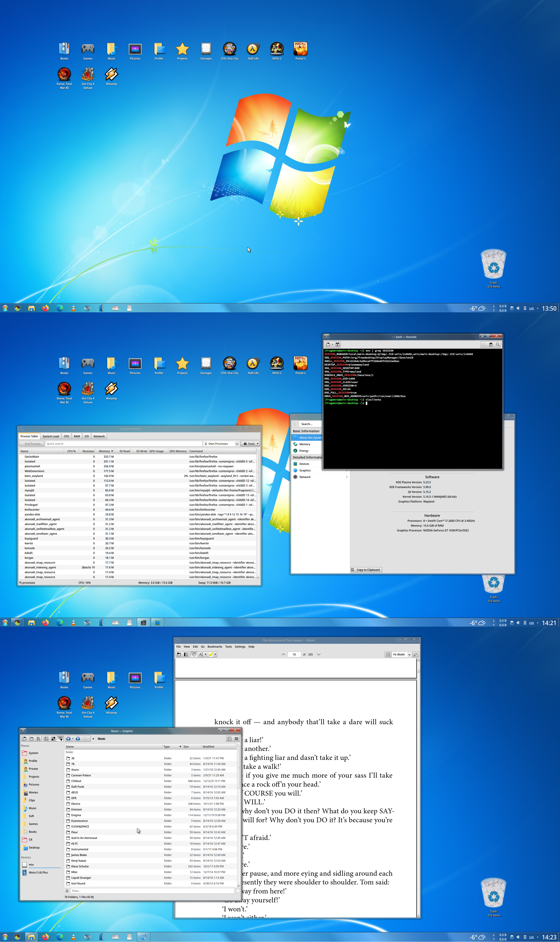Click the find magnifier icon in Konsole
This screenshot has width=560, height=942.
point(498,344)
